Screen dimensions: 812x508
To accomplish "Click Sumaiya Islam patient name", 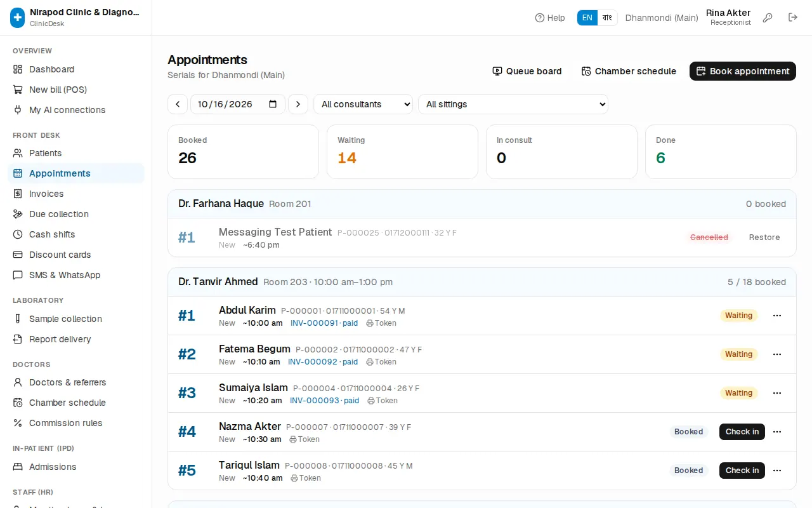I will pos(253,388).
